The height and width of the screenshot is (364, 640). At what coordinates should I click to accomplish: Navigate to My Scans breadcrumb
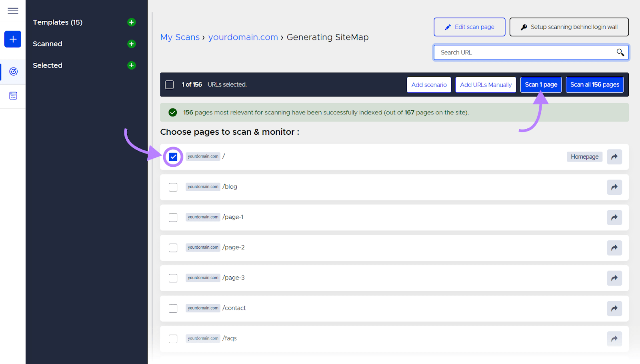point(180,37)
